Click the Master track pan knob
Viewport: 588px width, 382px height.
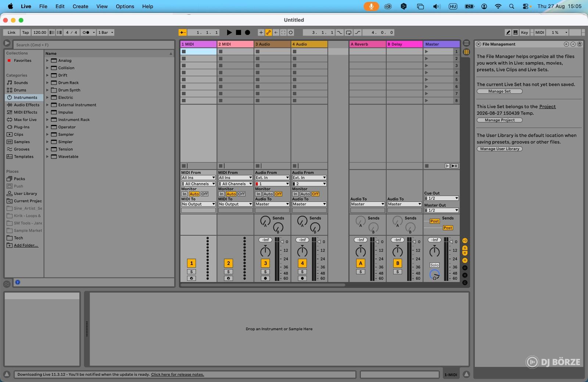click(434, 251)
